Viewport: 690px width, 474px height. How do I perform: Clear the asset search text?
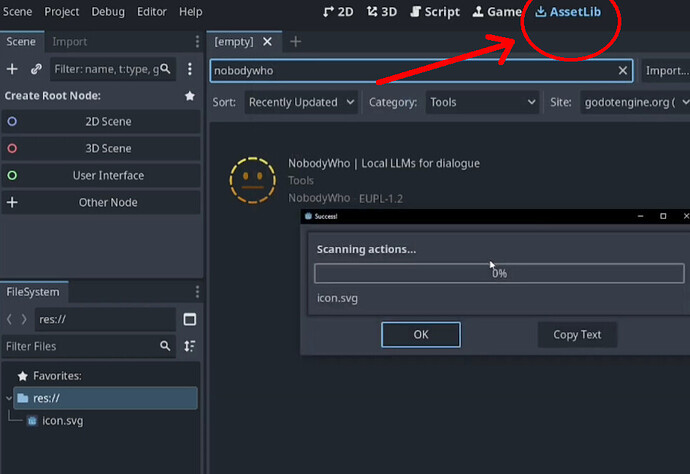click(x=623, y=70)
